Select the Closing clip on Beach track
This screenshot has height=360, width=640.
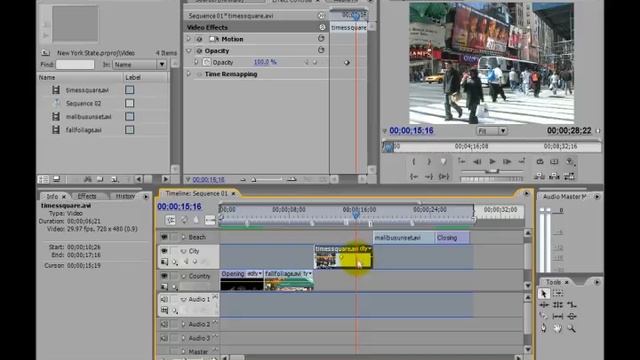[x=452, y=238]
